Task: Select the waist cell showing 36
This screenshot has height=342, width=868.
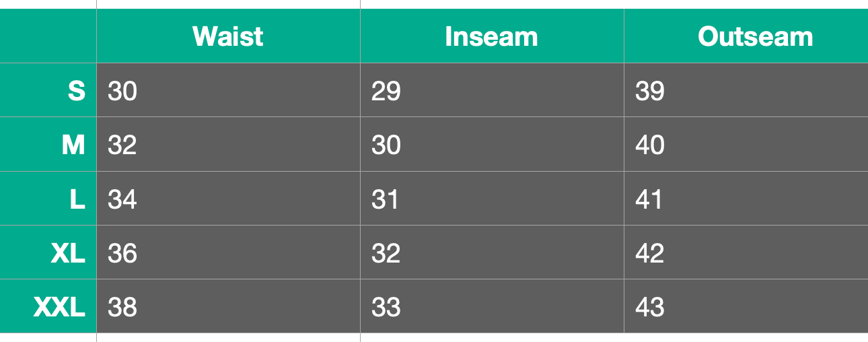Action: [x=228, y=252]
